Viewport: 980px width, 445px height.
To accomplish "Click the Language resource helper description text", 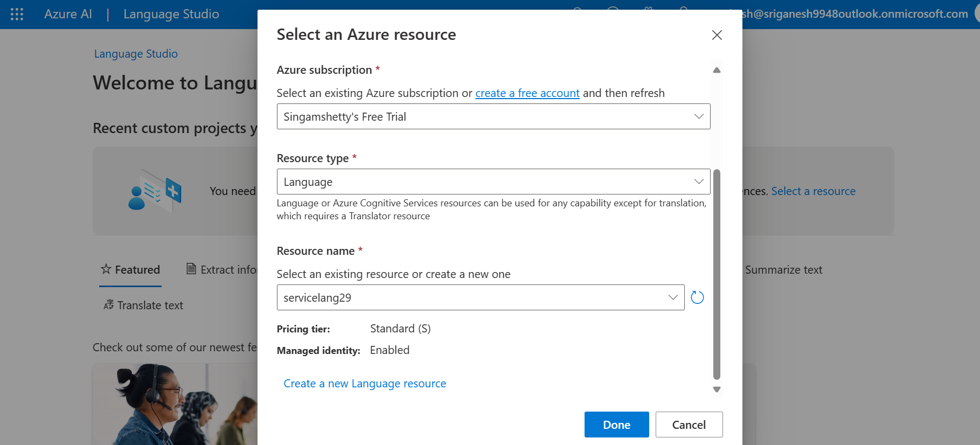I will click(x=491, y=210).
